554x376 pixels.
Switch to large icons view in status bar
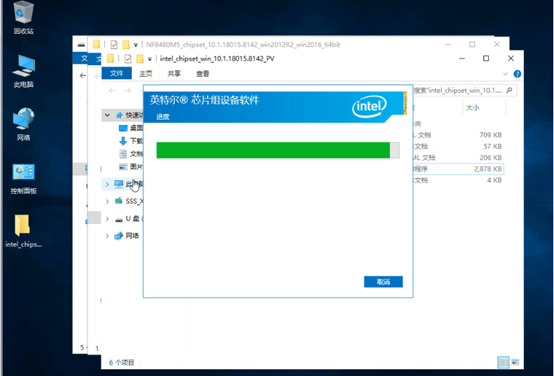515,362
